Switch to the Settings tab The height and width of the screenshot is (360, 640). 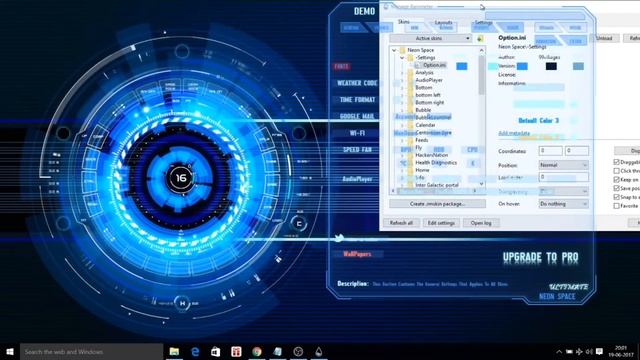[483, 22]
